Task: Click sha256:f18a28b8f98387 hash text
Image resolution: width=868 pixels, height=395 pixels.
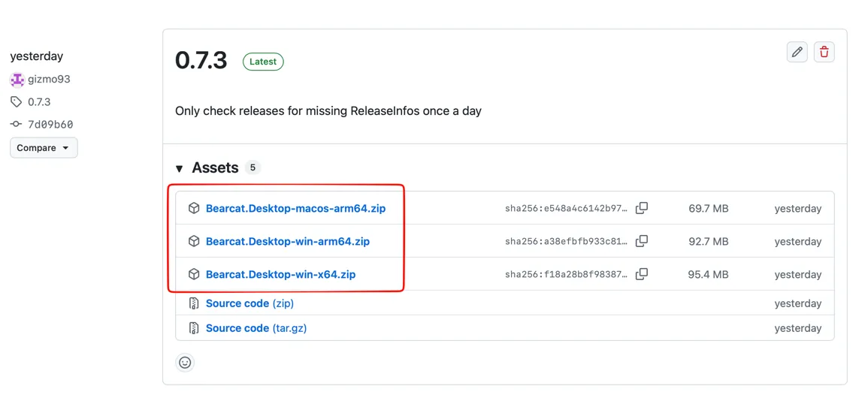Action: click(567, 274)
